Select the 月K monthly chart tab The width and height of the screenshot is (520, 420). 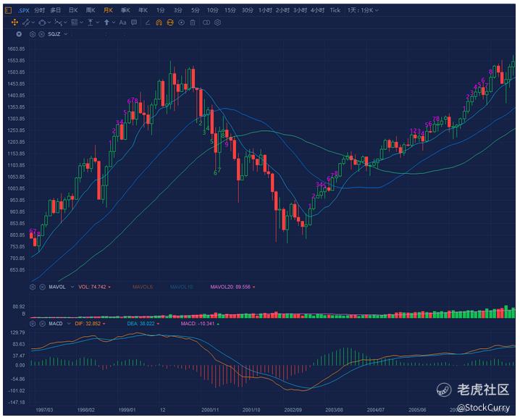108,10
